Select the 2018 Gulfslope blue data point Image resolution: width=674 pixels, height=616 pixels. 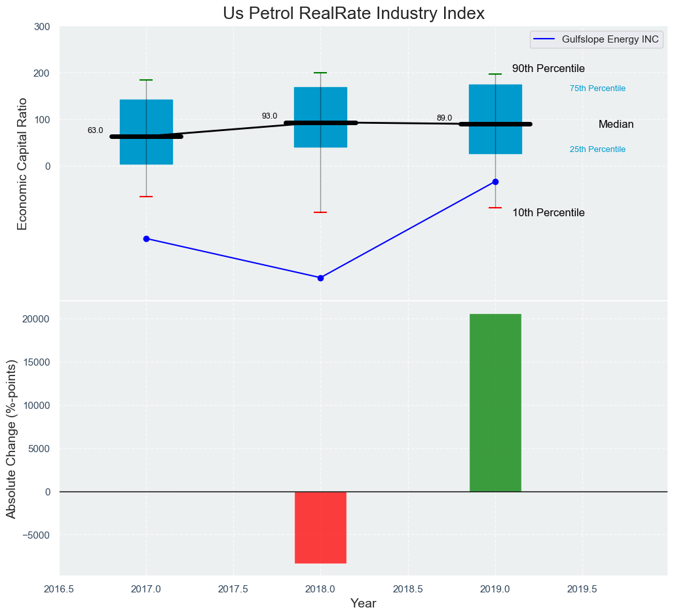[320, 278]
